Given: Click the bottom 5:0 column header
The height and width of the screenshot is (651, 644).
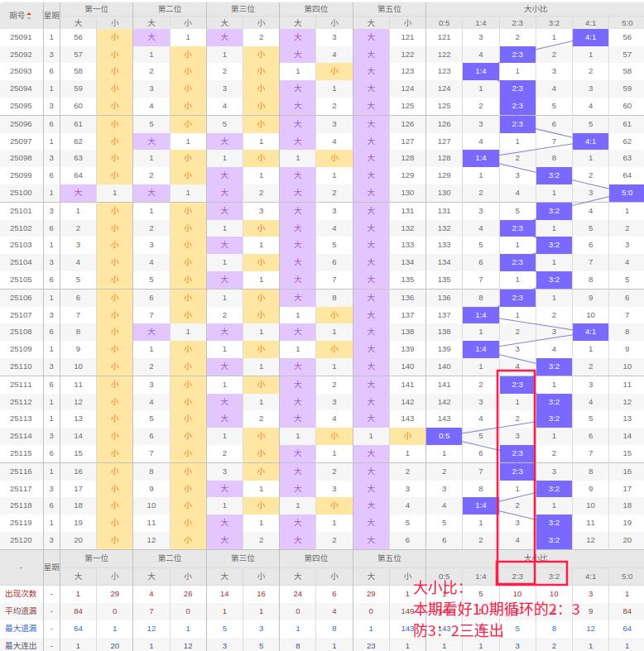Looking at the screenshot, I should tap(627, 577).
